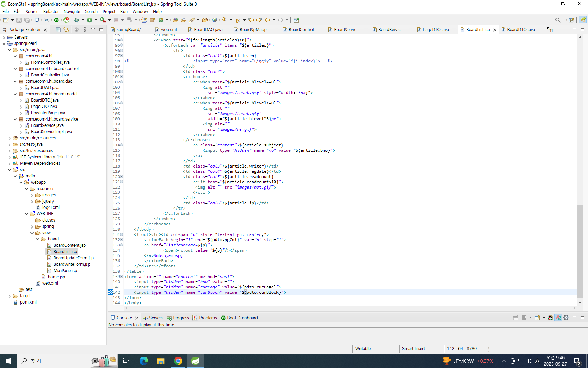Image resolution: width=588 pixels, height=368 pixels.
Task: Toggle the Spring perspective button at top right
Action: [583, 20]
